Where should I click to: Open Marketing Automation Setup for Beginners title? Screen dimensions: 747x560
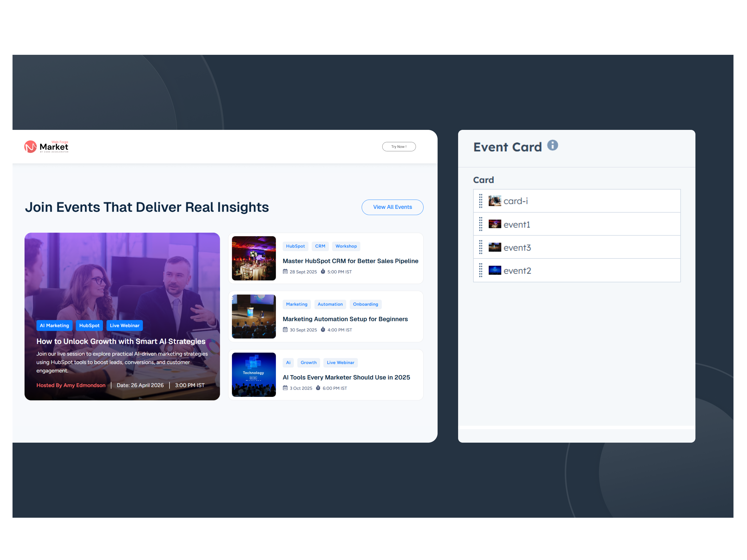coord(345,319)
